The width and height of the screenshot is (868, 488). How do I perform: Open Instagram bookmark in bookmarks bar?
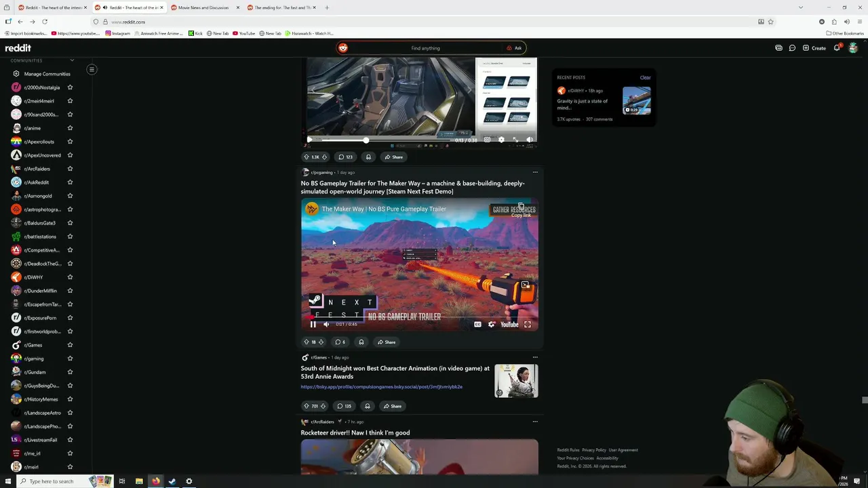point(118,33)
